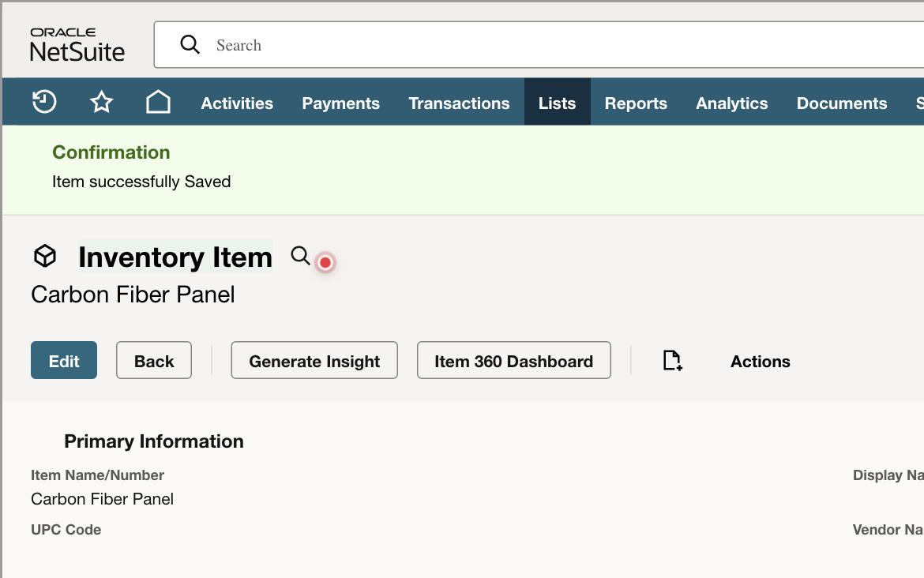The image size is (924, 578).
Task: Click the Item Name/Number field label
Action: coord(97,475)
